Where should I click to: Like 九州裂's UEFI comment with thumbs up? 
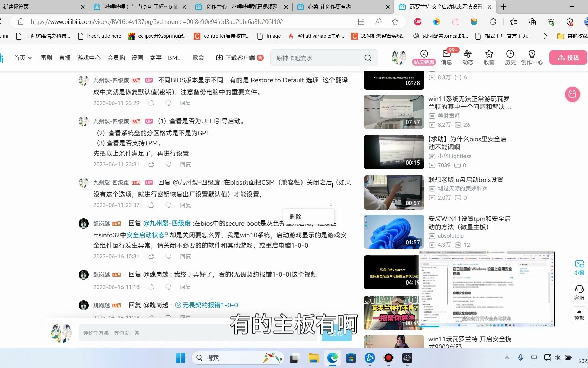pyautogui.click(x=151, y=164)
